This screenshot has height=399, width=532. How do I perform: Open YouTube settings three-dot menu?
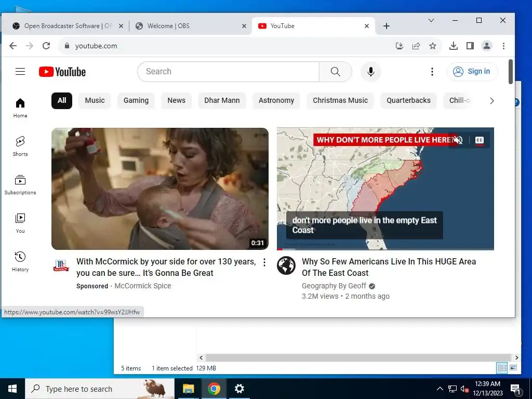coord(432,72)
